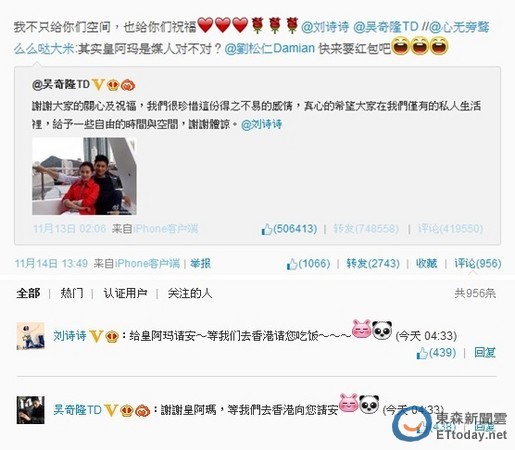The width and height of the screenshot is (515, 450).
Task: Click the gold V badge beside quoted @吴奇隆TD
Action: pos(98,85)
